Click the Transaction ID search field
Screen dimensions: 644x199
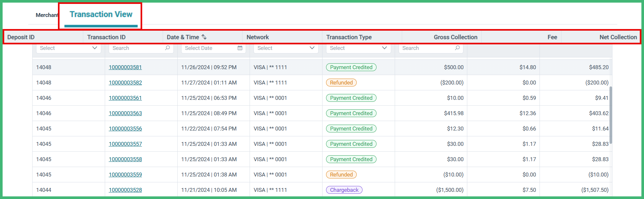tap(141, 48)
